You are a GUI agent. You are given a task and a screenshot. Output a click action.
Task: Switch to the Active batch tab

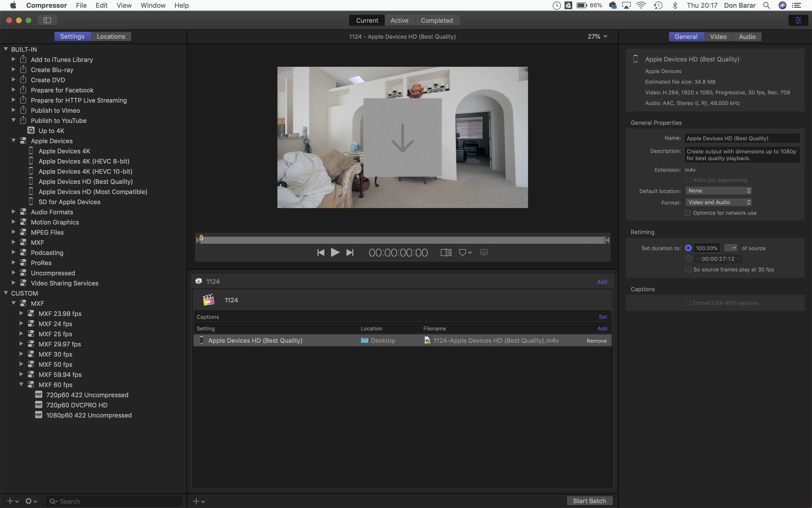tap(399, 20)
